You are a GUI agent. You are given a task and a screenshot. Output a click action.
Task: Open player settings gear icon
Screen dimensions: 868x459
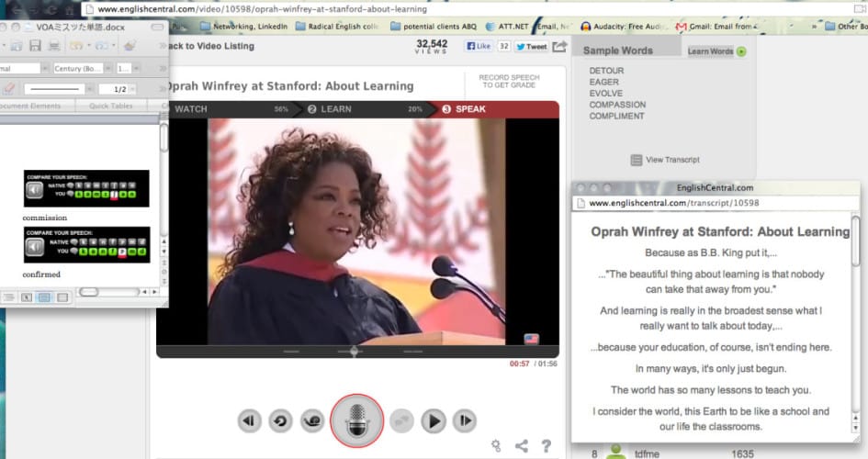point(496,445)
